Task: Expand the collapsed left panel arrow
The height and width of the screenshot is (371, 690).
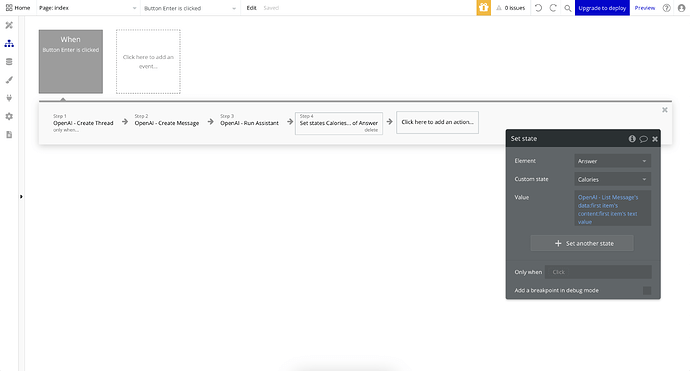Action: 21,197
